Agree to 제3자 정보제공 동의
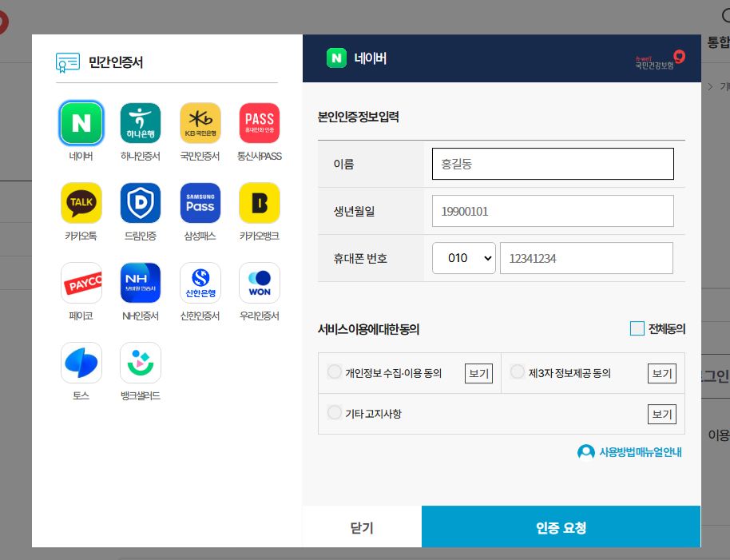Viewport: 730px width, 560px height. coord(518,372)
